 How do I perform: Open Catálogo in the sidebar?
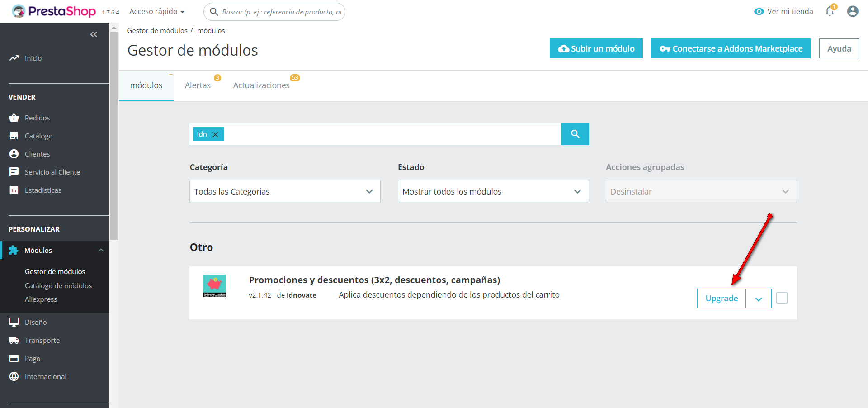tap(38, 136)
